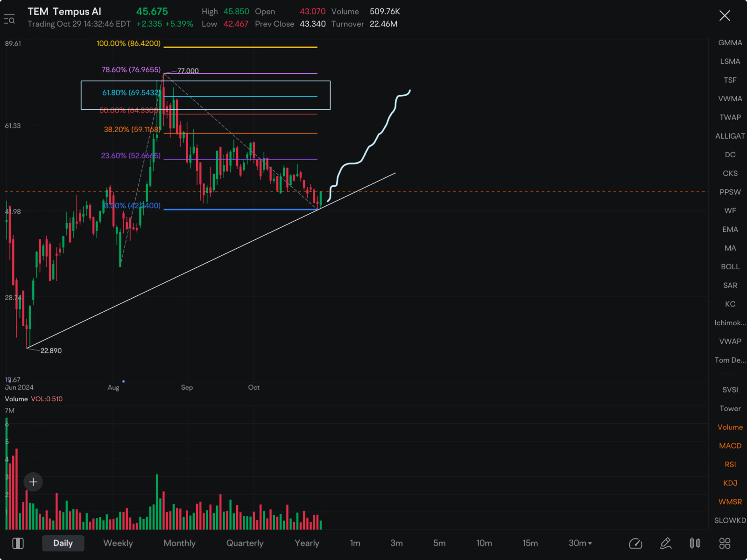This screenshot has width=747, height=560.
Task: Disable the active WMSR sub-indicator
Action: pos(730,502)
